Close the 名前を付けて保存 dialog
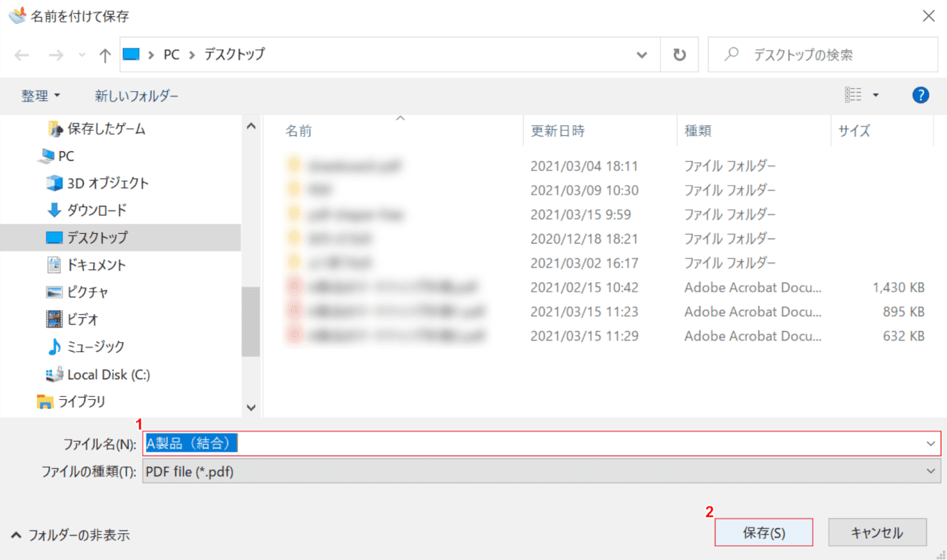 (x=929, y=16)
